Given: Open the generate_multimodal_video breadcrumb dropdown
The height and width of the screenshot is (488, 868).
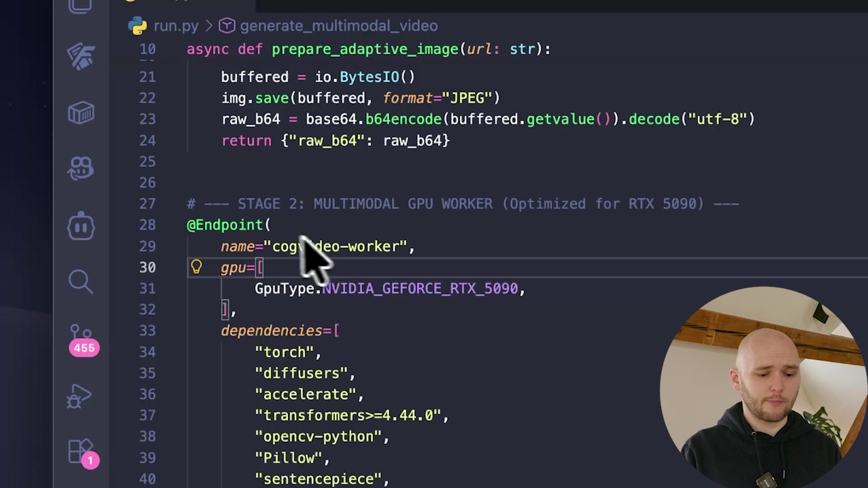Looking at the screenshot, I should pos(339,26).
